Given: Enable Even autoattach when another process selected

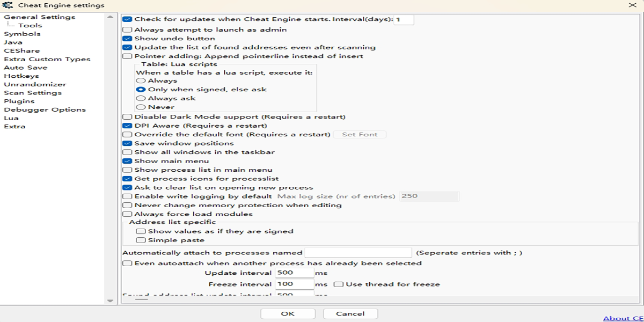Looking at the screenshot, I should click(x=127, y=264).
